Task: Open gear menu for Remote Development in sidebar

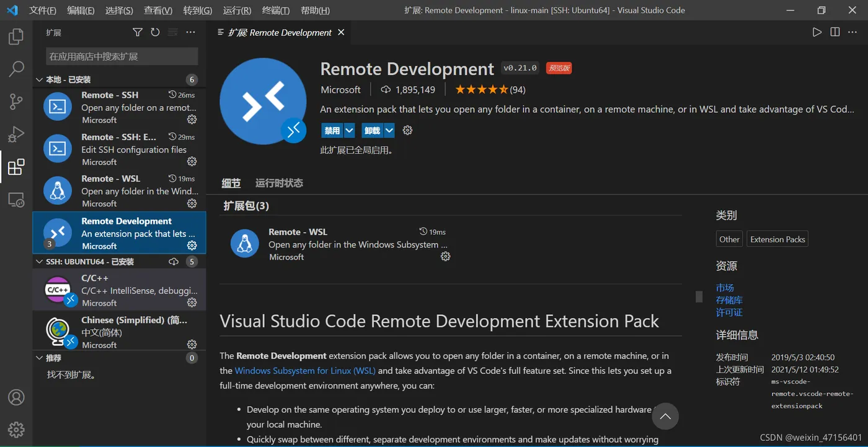Action: [192, 246]
